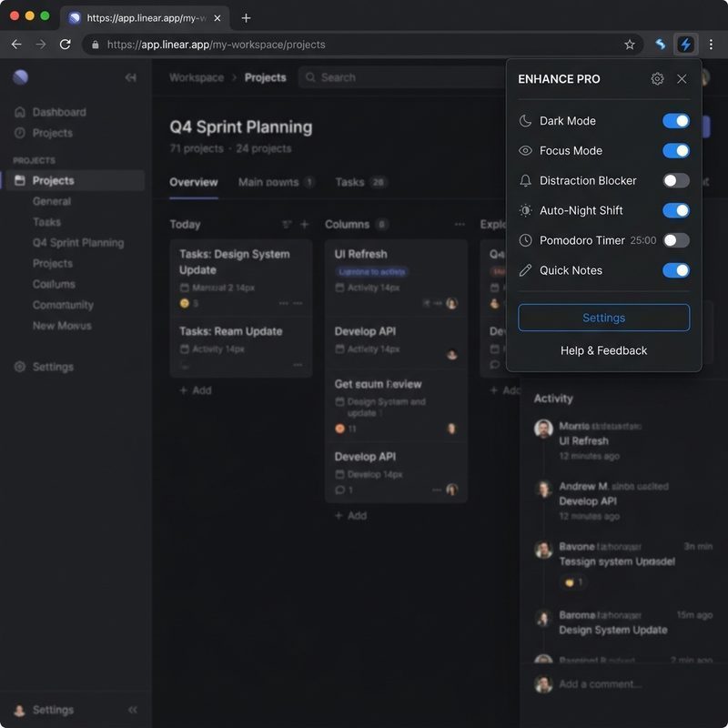Viewport: 728px width, 728px height.
Task: Go back in browser history
Action: (16, 45)
